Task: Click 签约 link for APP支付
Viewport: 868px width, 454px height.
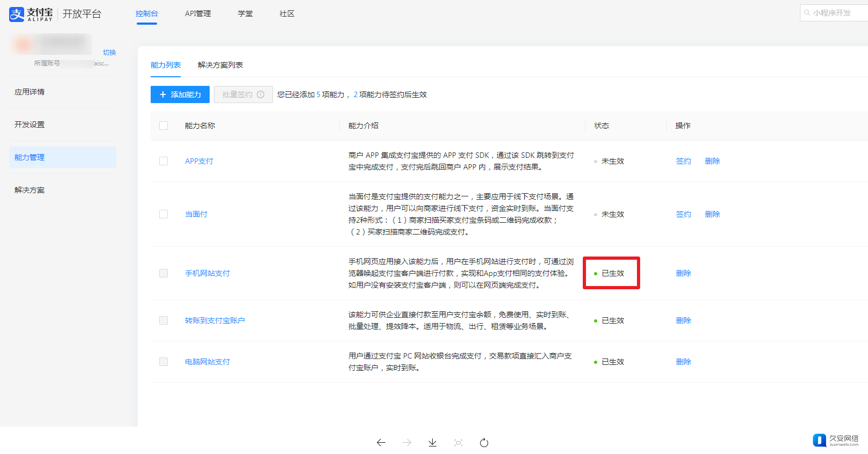Action: click(x=683, y=161)
